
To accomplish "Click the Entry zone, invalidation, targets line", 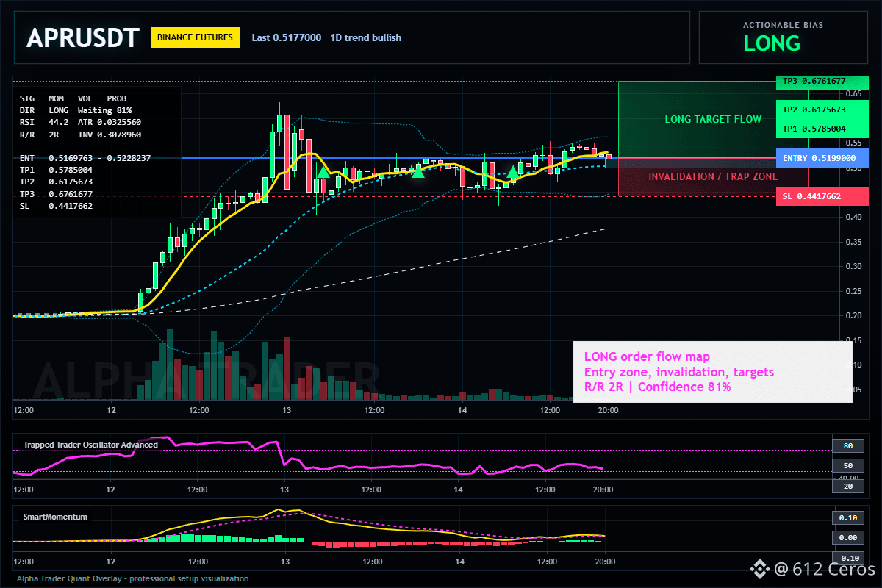I will pos(678,372).
